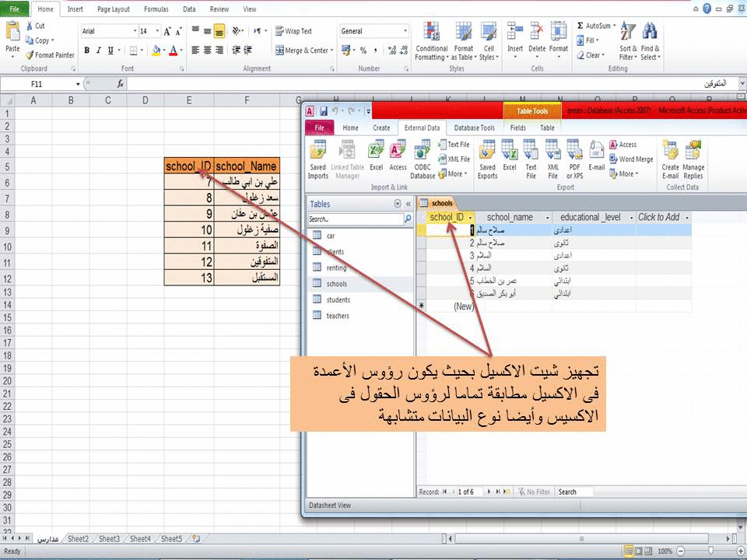The width and height of the screenshot is (747, 560).
Task: Click the Format as Table icon
Action: click(463, 33)
